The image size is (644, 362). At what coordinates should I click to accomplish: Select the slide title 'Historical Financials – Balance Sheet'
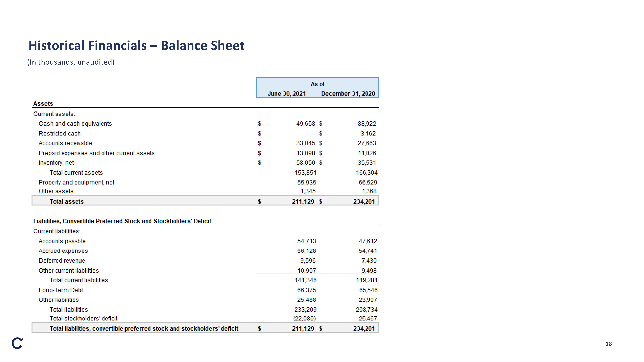[x=136, y=46]
